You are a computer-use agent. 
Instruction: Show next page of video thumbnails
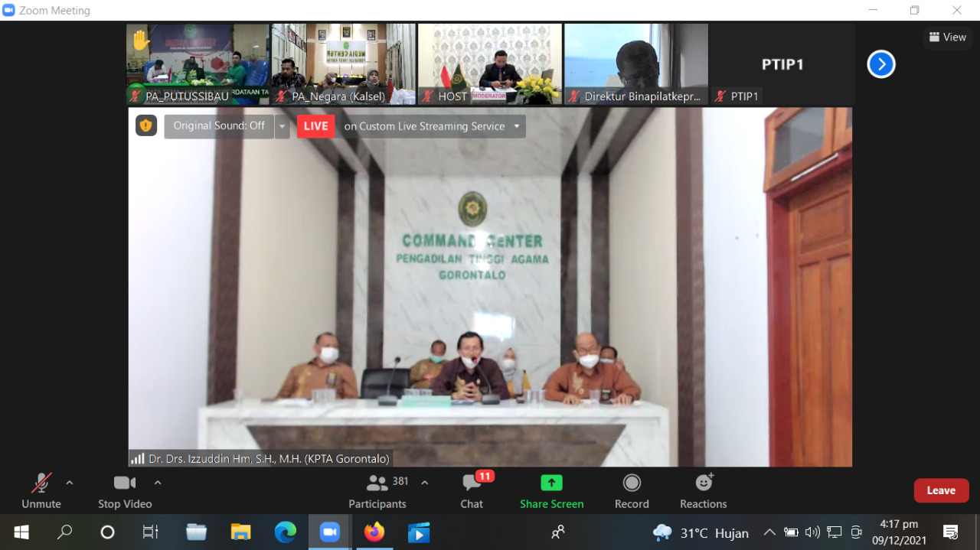(881, 64)
